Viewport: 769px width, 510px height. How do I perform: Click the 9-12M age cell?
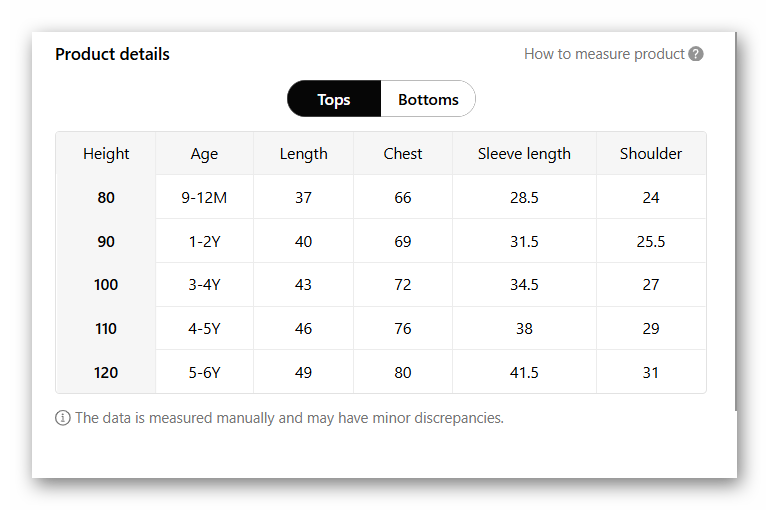point(204,198)
